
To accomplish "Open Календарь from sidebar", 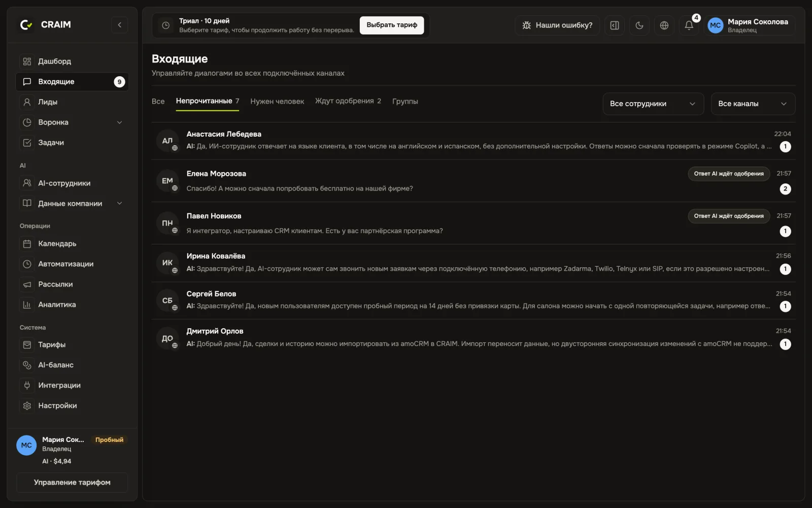I will 72,244.
